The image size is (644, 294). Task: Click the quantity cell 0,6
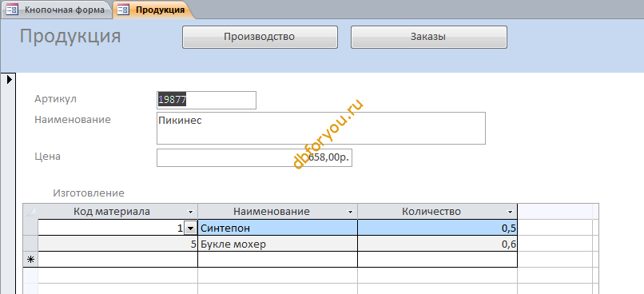pyautogui.click(x=437, y=244)
